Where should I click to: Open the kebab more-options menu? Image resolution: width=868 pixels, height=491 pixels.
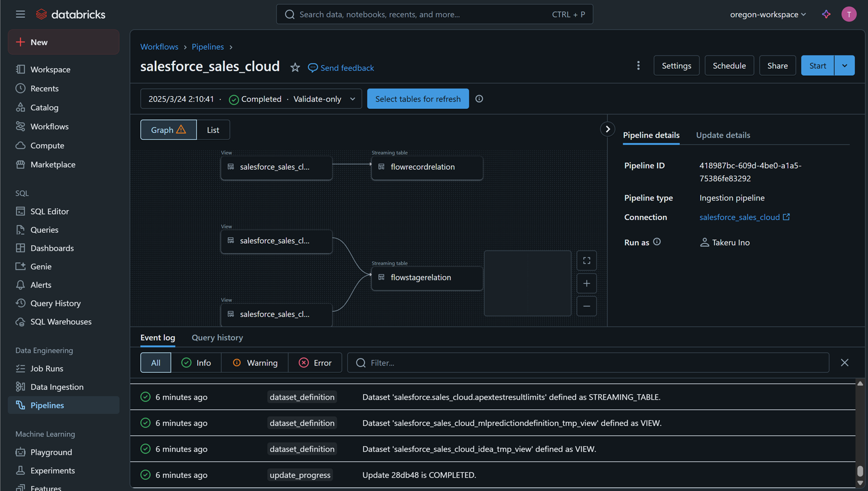[x=638, y=66]
